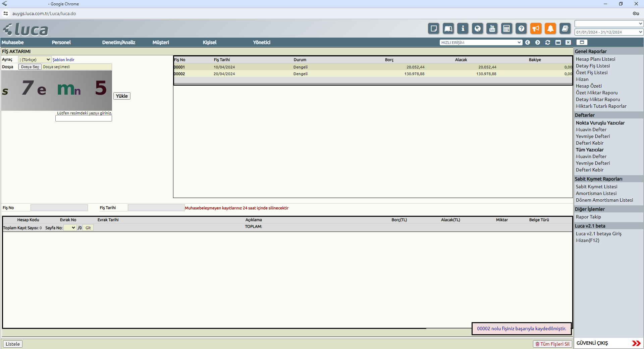
Task: Open the Yönetici menu
Action: [x=262, y=42]
